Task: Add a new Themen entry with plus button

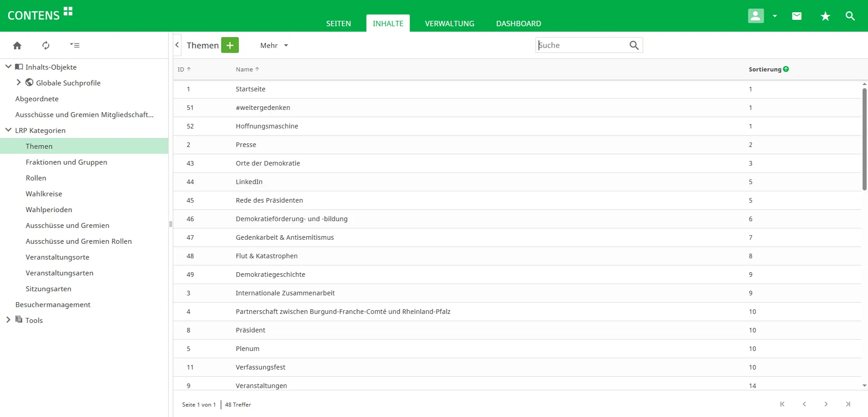Action: 230,45
